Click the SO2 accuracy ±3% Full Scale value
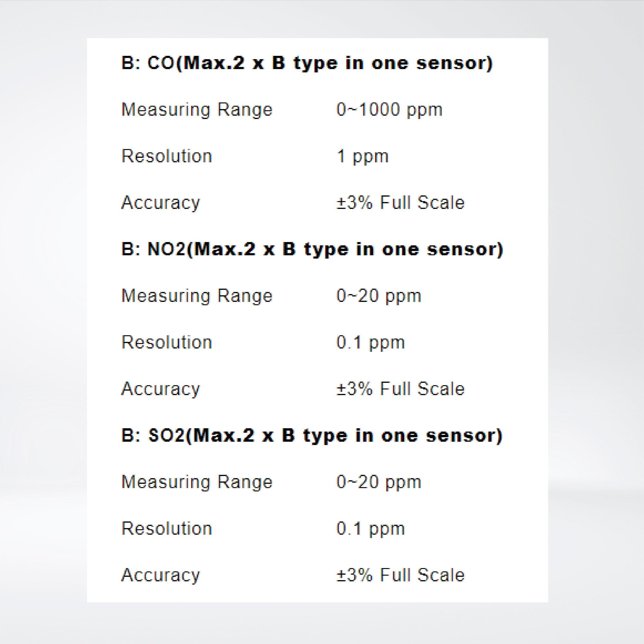 tap(400, 575)
